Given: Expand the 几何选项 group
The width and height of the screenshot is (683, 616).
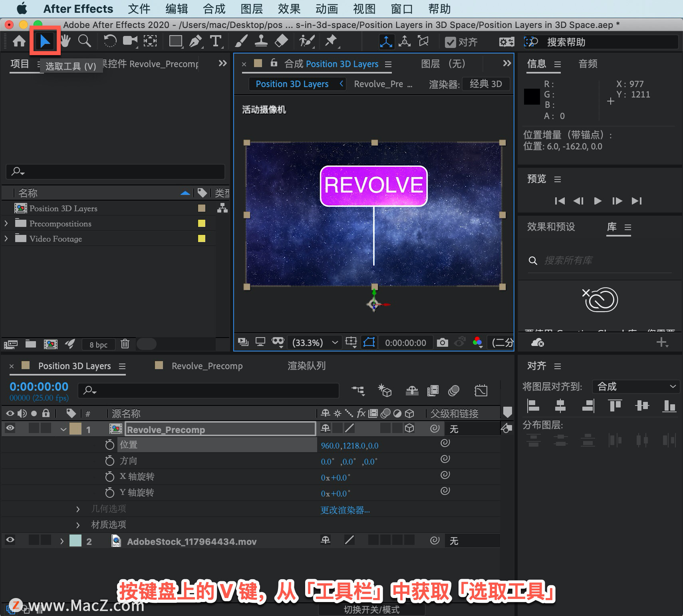Looking at the screenshot, I should point(78,509).
